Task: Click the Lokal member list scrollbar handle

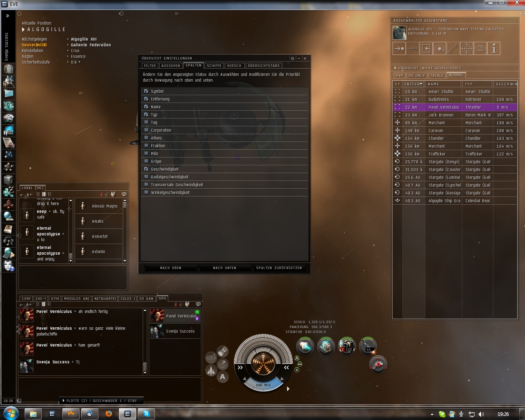Action: (x=125, y=205)
